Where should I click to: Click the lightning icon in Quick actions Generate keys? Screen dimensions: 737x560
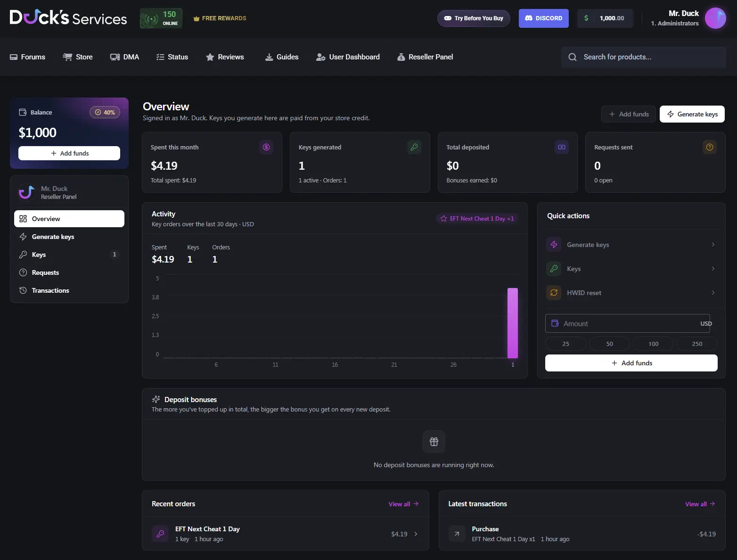554,245
